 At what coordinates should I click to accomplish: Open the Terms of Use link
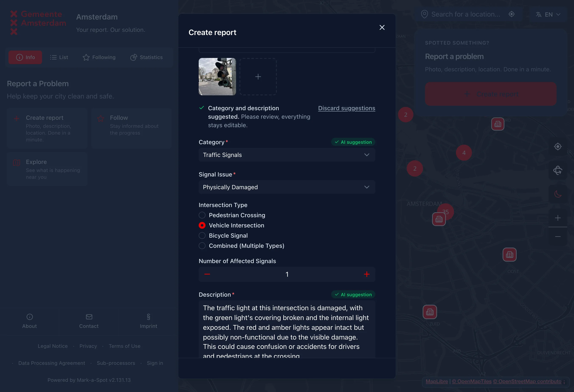pos(124,346)
